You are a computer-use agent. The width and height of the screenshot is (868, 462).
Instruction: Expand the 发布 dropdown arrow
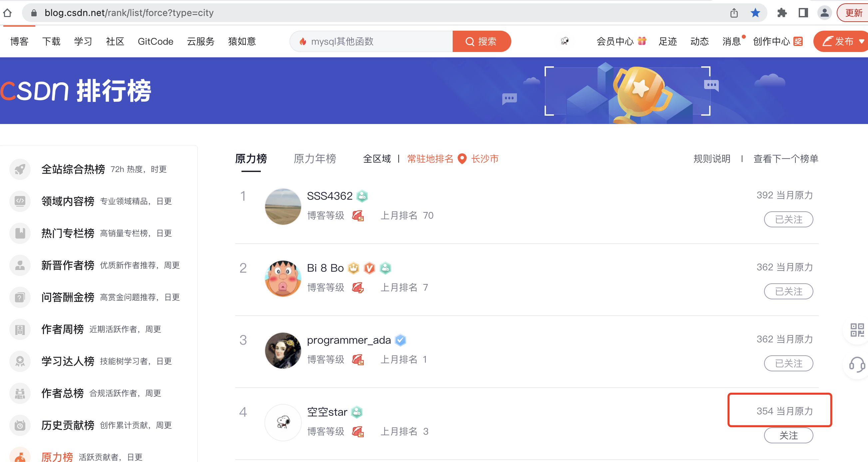coord(861,41)
